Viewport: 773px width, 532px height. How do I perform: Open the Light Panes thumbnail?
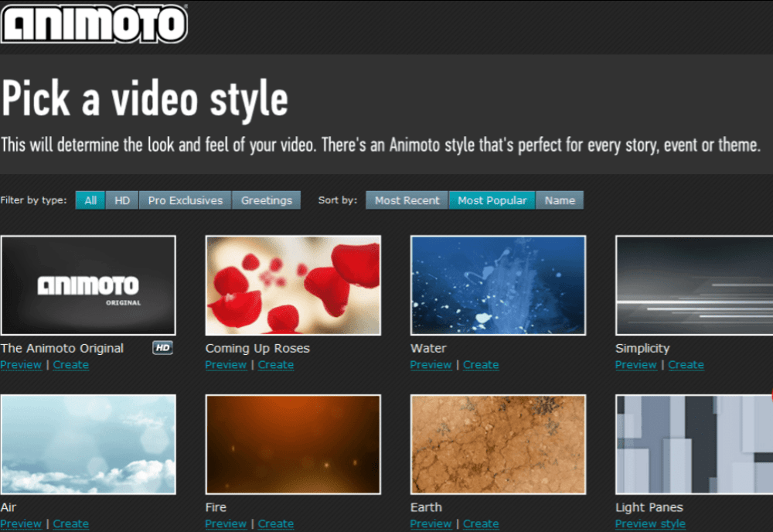click(x=694, y=445)
